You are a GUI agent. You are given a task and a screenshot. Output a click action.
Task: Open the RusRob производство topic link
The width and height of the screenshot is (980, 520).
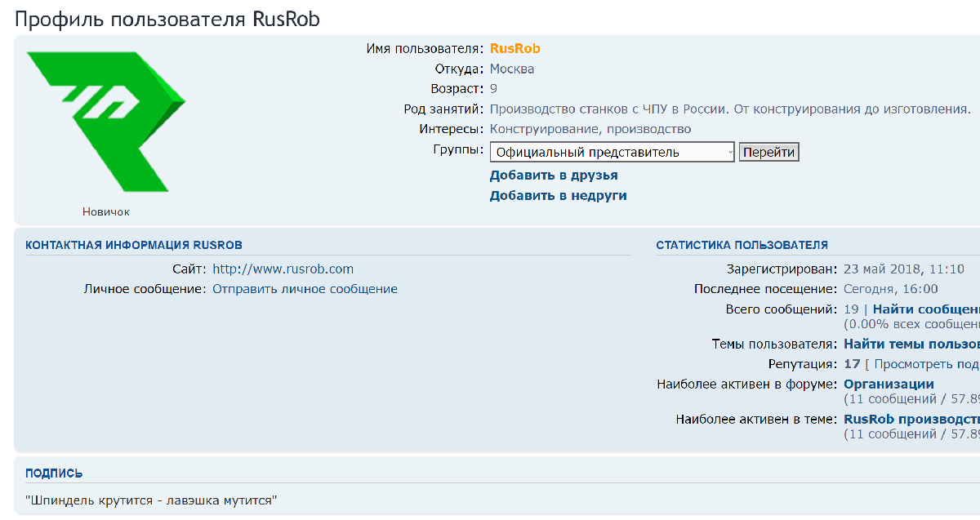(x=911, y=420)
